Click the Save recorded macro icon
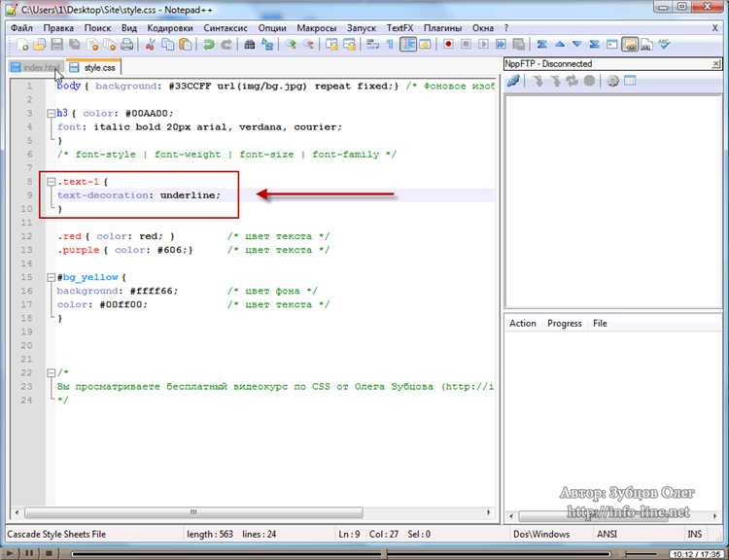 click(x=518, y=45)
